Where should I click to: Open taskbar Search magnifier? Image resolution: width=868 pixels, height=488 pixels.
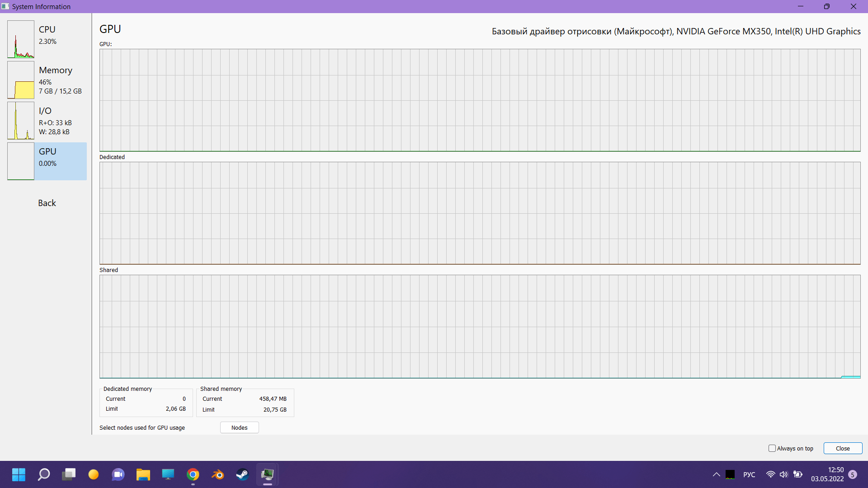[44, 474]
